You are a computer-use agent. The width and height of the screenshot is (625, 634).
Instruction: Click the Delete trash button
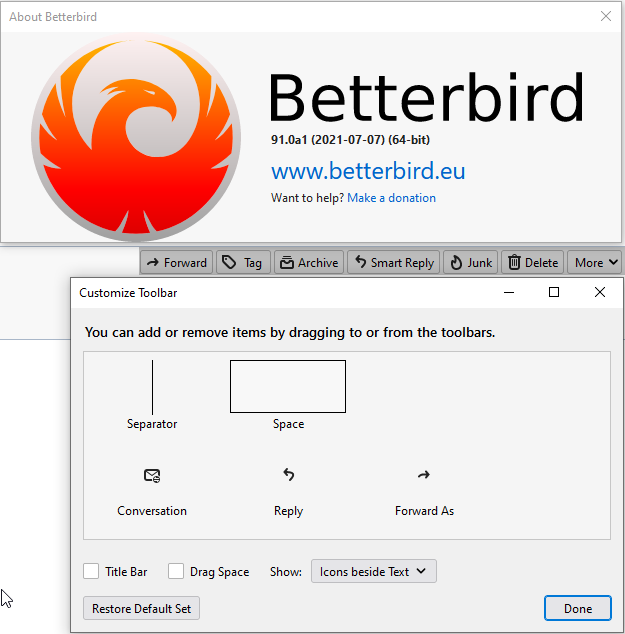[532, 262]
